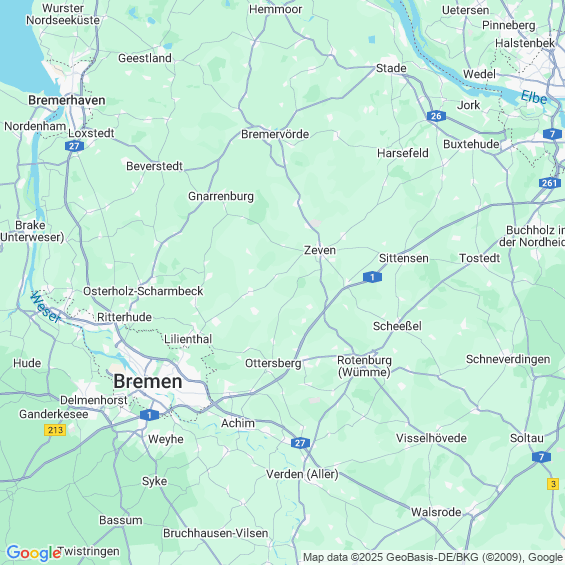565x565 pixels.
Task: Click the Weser river label
Action: coord(45,307)
